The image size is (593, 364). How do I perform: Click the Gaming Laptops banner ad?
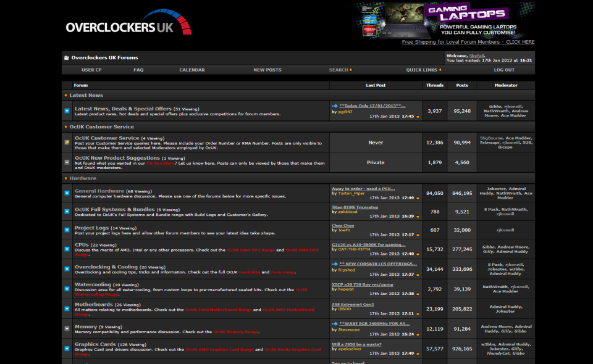pos(444,20)
